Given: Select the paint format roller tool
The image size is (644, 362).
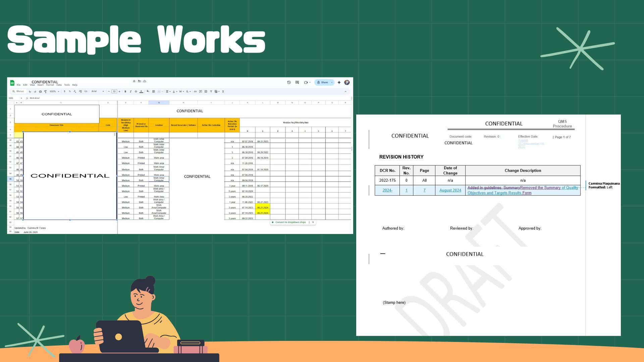Looking at the screenshot, I should pyautogui.click(x=45, y=92).
